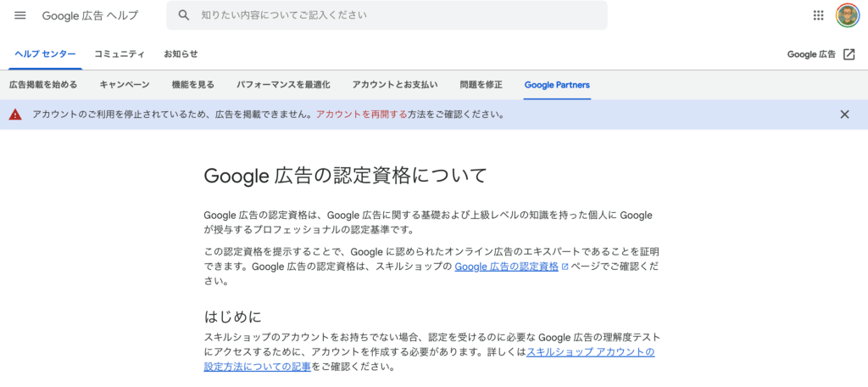The height and width of the screenshot is (387, 868).
Task: Click the red warning triangle icon
Action: point(15,115)
